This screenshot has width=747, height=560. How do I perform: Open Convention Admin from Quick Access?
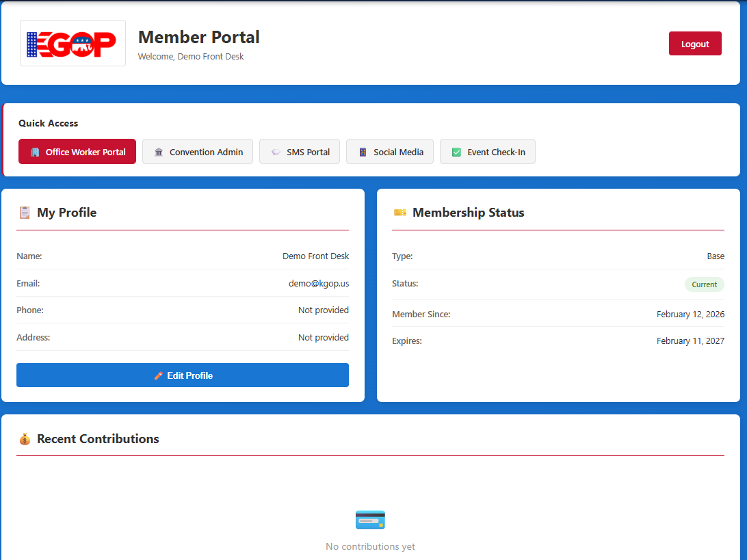click(x=197, y=151)
